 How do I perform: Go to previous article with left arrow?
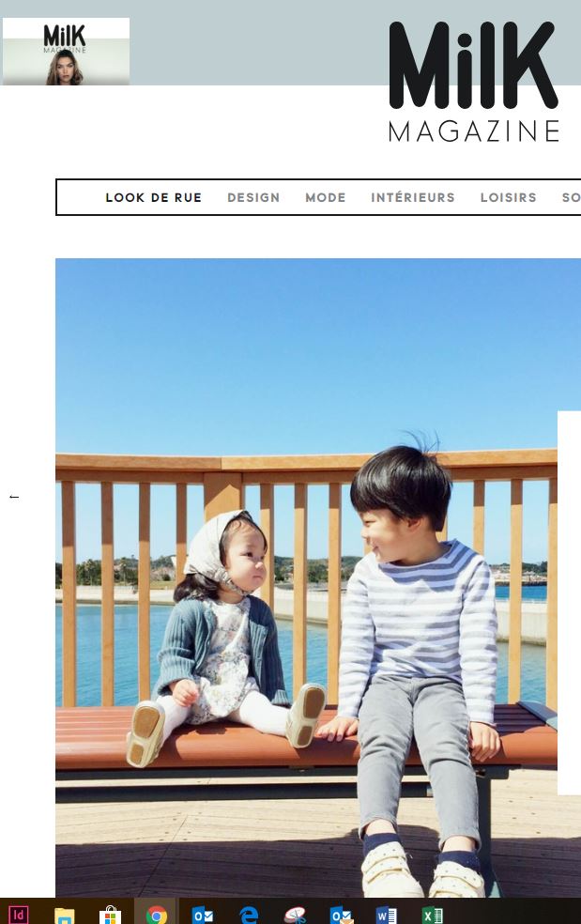(14, 497)
